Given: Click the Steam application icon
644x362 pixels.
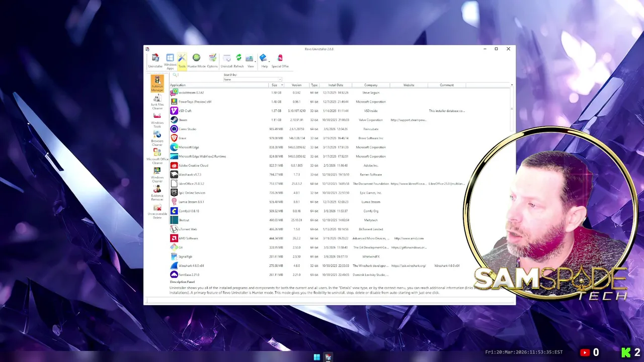Looking at the screenshot, I should point(174,120).
